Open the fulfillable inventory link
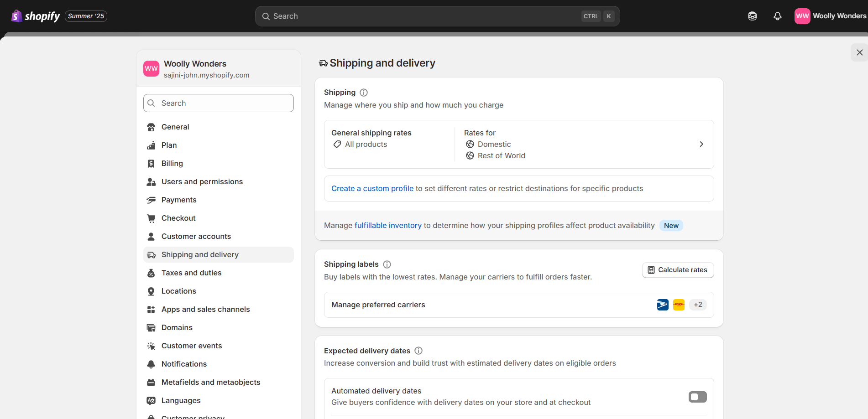 388,225
